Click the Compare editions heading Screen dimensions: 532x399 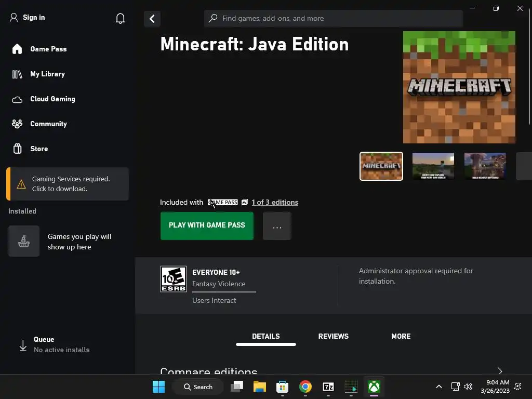209,370
